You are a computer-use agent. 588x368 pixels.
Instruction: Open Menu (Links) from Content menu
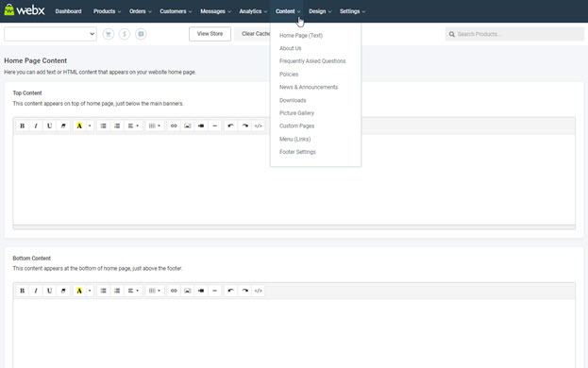[295, 139]
